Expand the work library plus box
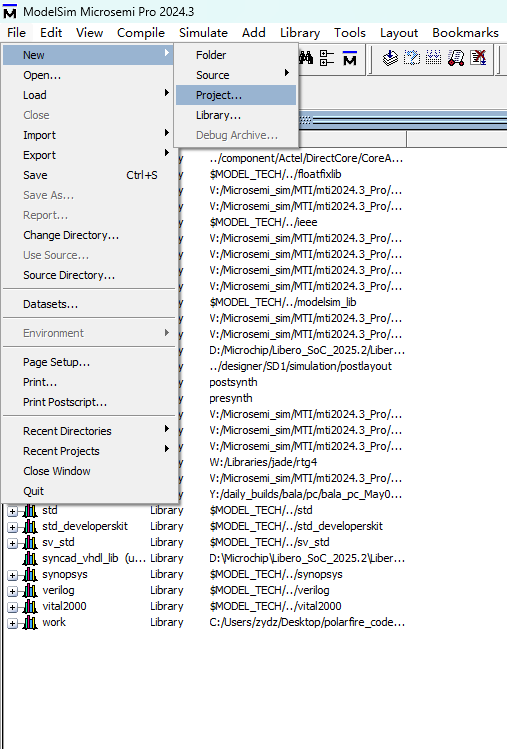The height and width of the screenshot is (749, 507). (12, 623)
